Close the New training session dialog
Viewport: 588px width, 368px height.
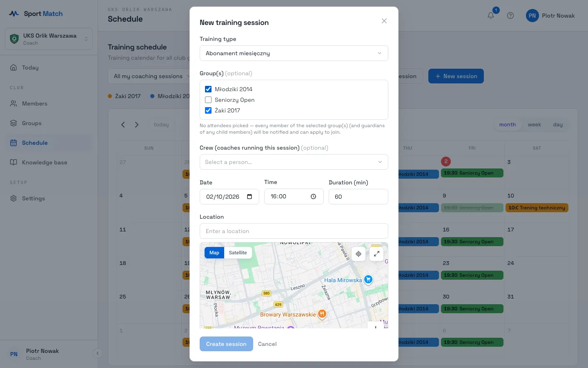click(384, 21)
